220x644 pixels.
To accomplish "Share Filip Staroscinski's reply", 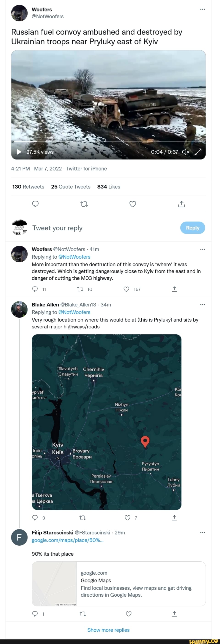I will [174, 614].
